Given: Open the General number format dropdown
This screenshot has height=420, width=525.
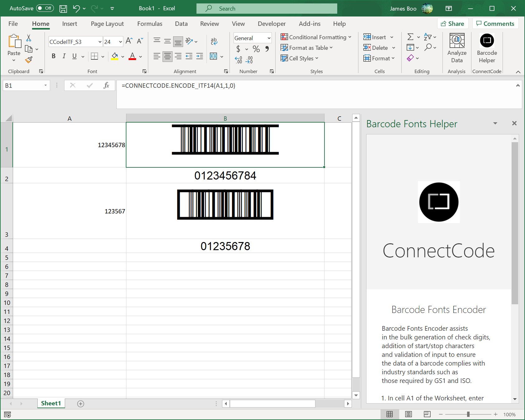Looking at the screenshot, I should 269,38.
